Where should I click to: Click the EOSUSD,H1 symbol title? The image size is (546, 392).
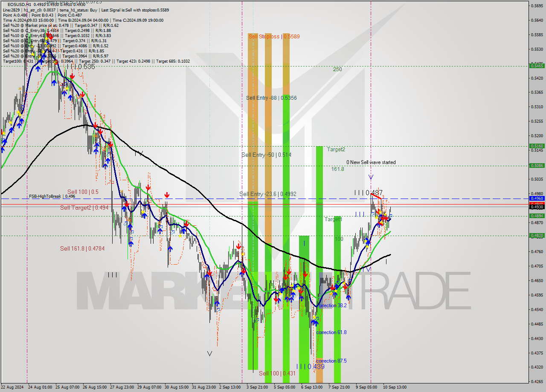click(19, 5)
